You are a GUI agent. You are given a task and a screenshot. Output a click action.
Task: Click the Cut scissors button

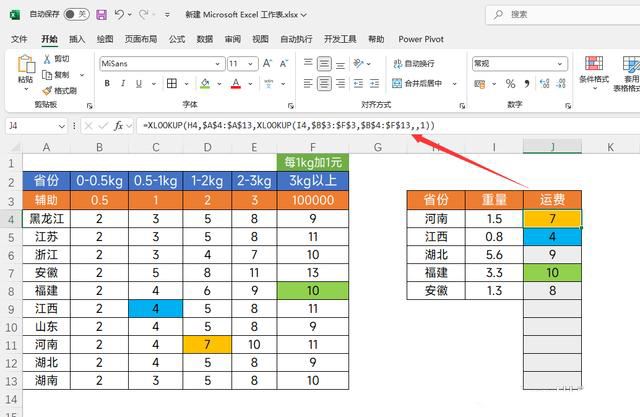(x=56, y=59)
